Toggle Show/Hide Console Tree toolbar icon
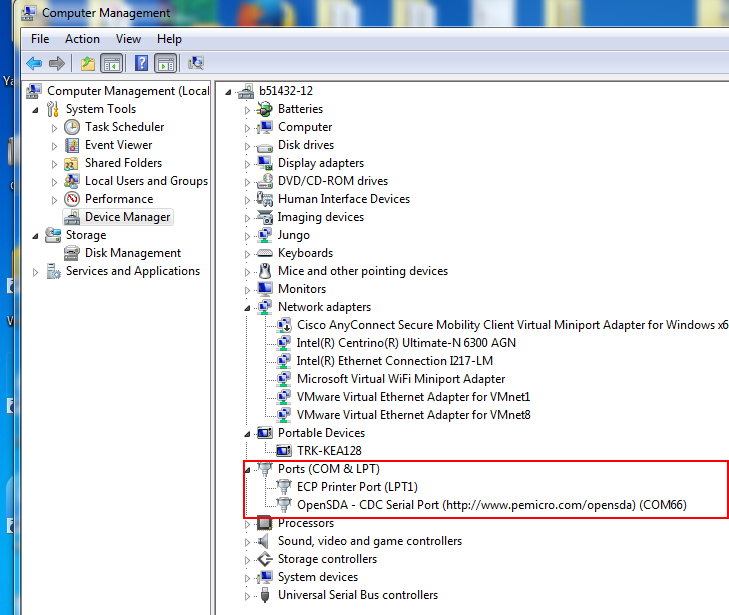Image resolution: width=729 pixels, height=615 pixels. click(112, 63)
